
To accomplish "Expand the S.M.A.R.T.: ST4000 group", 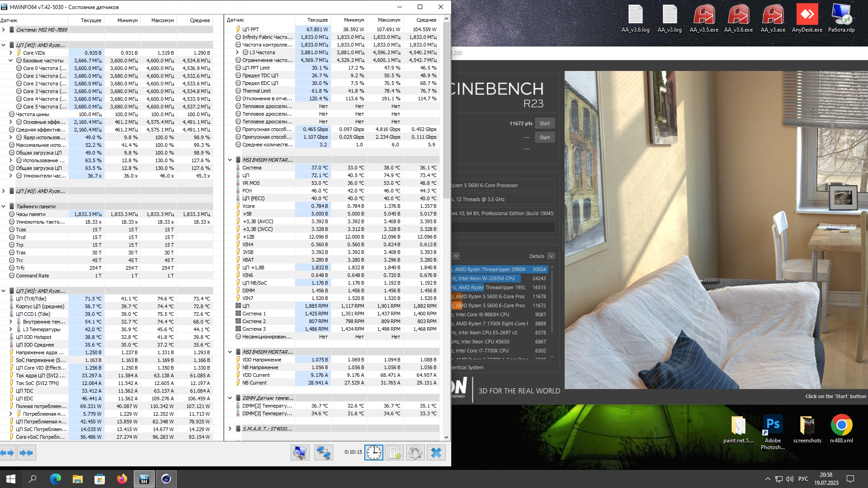I will tap(230, 429).
